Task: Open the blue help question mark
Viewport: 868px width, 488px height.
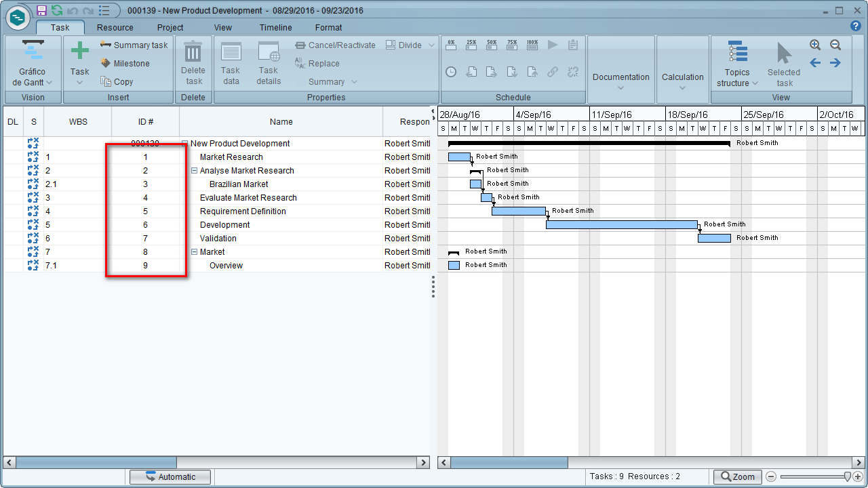Action: [x=856, y=26]
